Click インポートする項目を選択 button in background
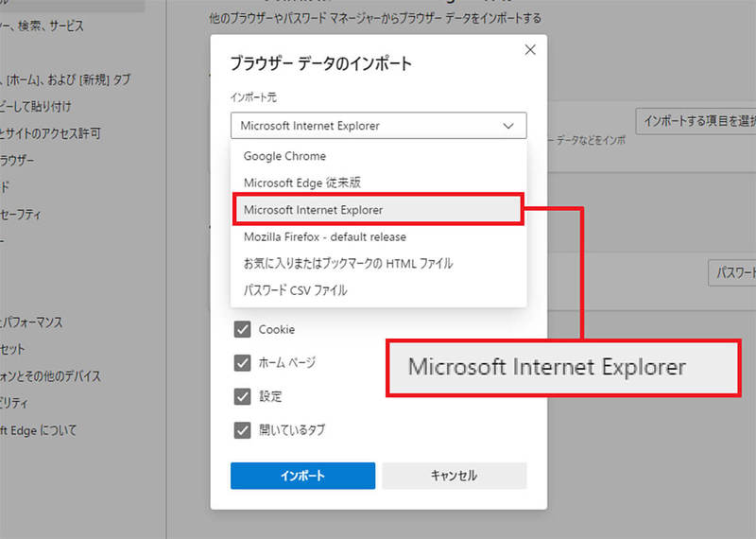Viewport: 756px width, 539px height. click(x=696, y=121)
